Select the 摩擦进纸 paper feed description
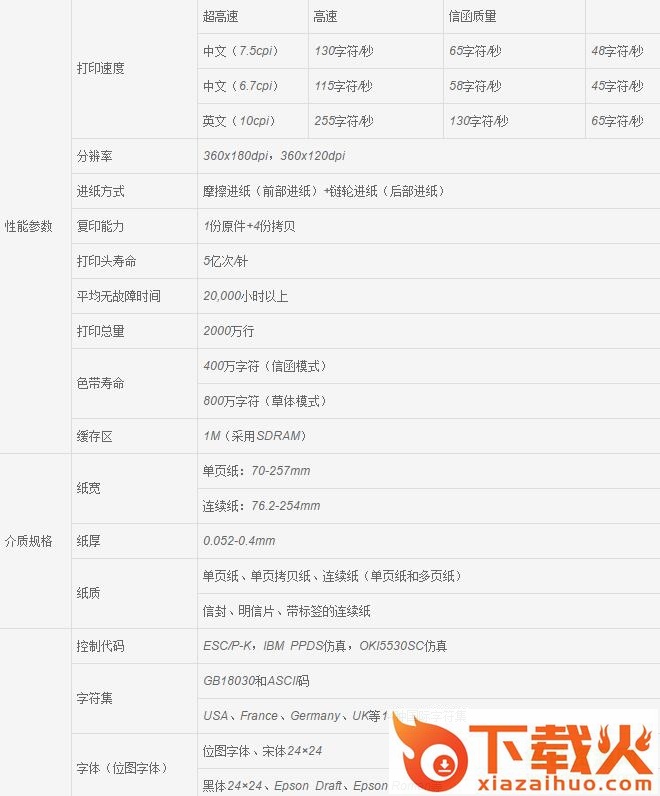This screenshot has width=660, height=796. point(324,191)
